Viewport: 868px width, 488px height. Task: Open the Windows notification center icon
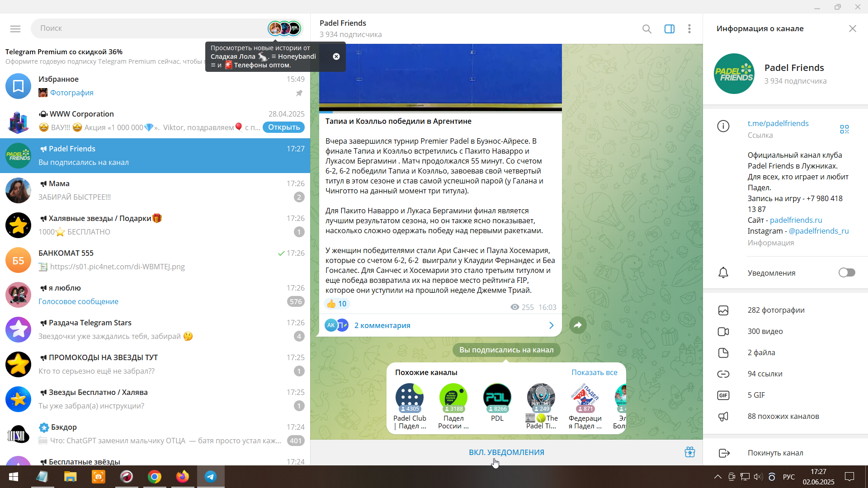coord(849,477)
